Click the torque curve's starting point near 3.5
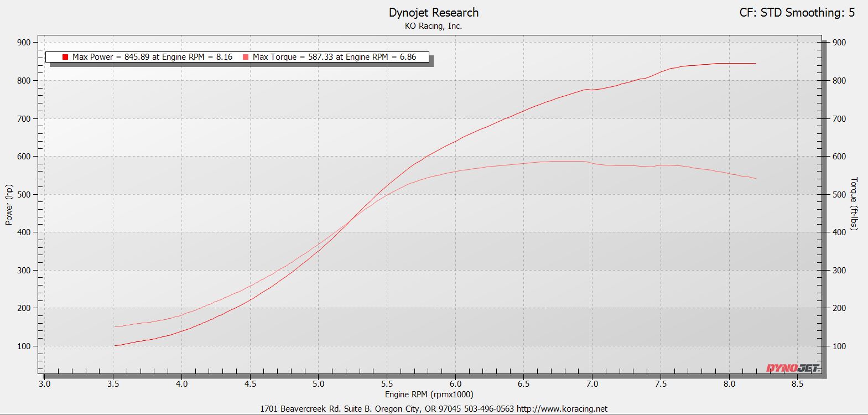The image size is (868, 415). click(x=115, y=326)
